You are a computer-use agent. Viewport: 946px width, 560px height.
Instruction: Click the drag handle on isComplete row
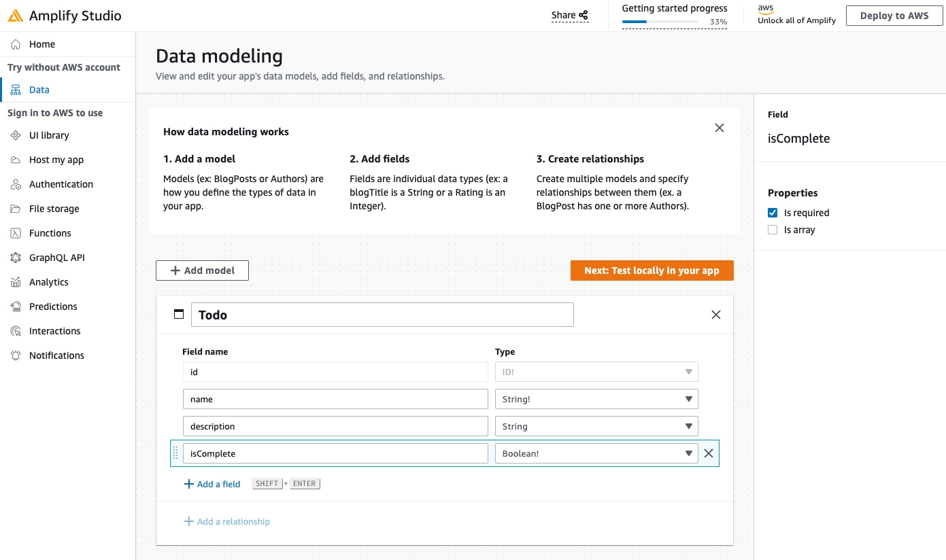(x=175, y=453)
